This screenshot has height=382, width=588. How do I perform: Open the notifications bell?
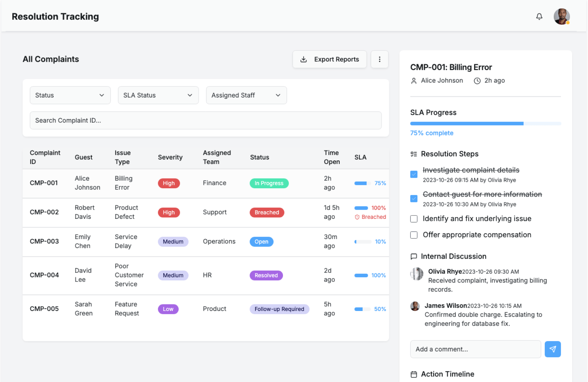[x=539, y=17]
